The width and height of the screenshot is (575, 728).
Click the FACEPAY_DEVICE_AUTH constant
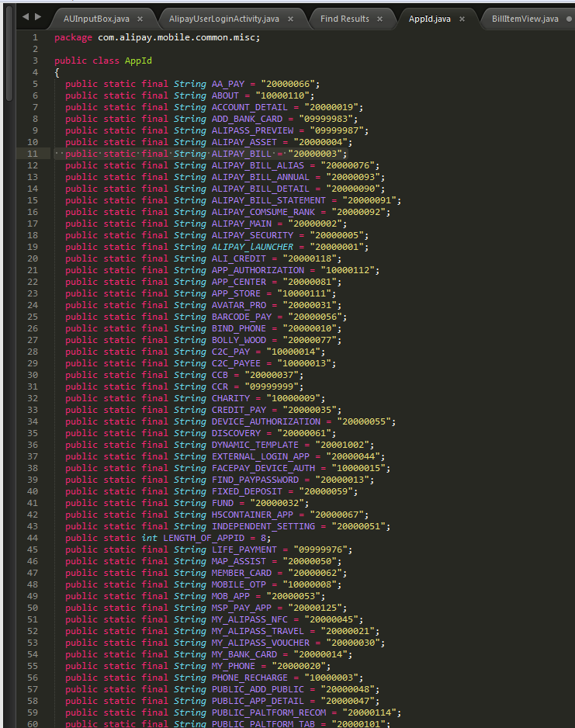tap(263, 468)
